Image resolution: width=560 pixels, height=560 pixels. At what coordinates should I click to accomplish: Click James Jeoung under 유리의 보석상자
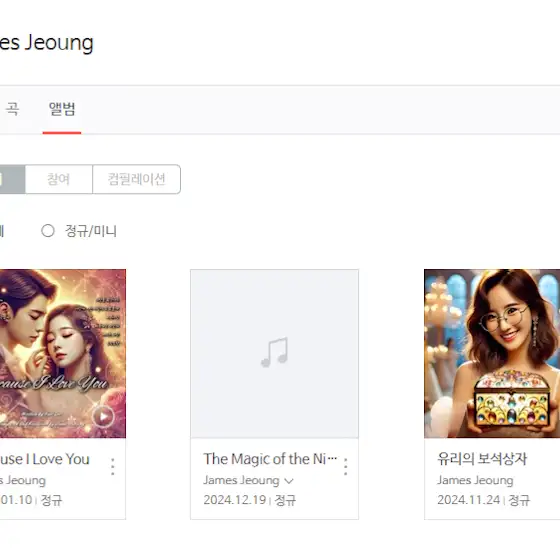(475, 480)
